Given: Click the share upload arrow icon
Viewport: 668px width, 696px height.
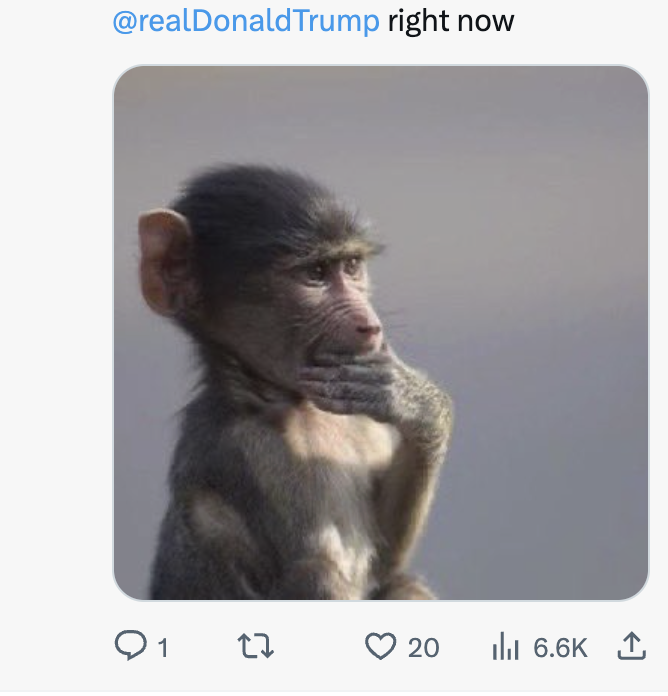Looking at the screenshot, I should [630, 647].
